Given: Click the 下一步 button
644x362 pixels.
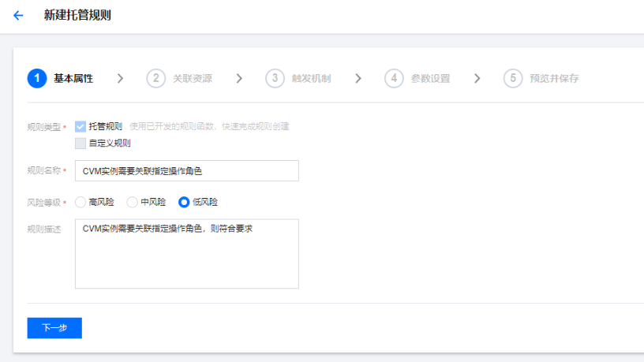Looking at the screenshot, I should coord(54,328).
